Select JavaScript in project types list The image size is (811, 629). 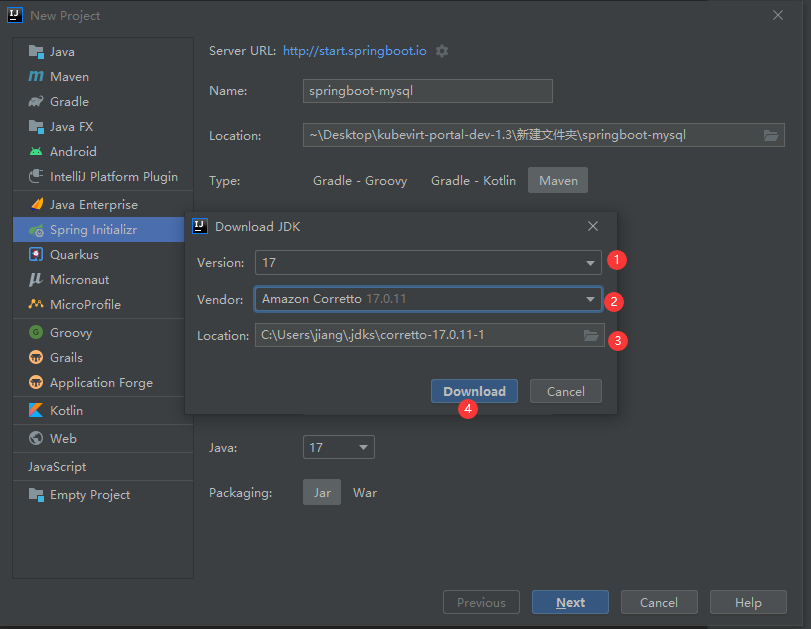103,467
